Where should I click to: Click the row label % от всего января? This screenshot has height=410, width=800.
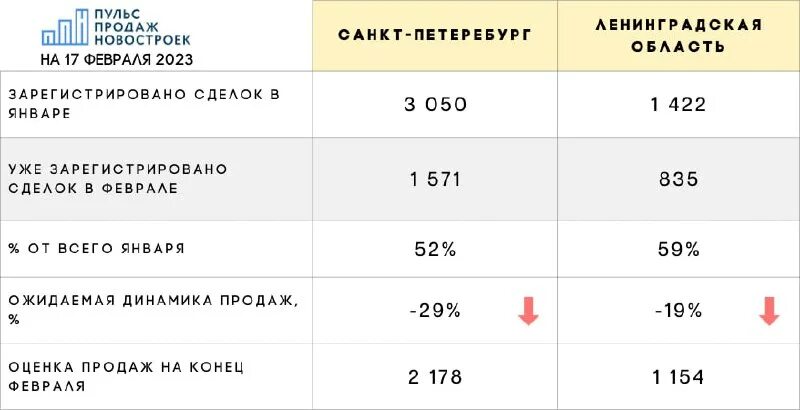coord(96,249)
